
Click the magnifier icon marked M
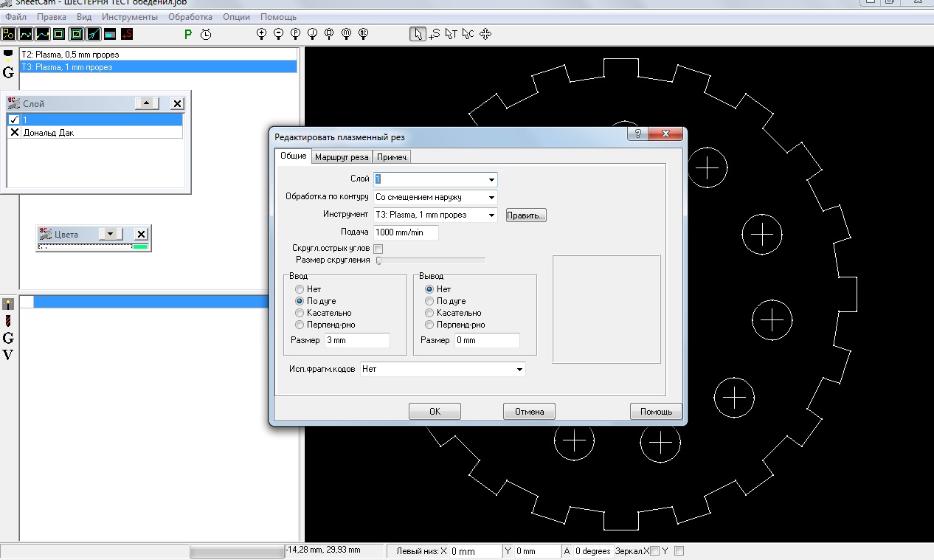click(x=346, y=34)
